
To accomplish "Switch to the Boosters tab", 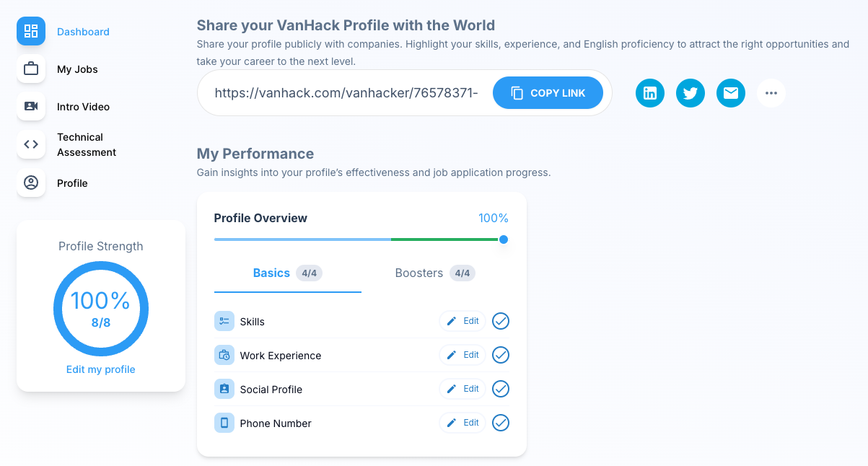I will (x=435, y=273).
